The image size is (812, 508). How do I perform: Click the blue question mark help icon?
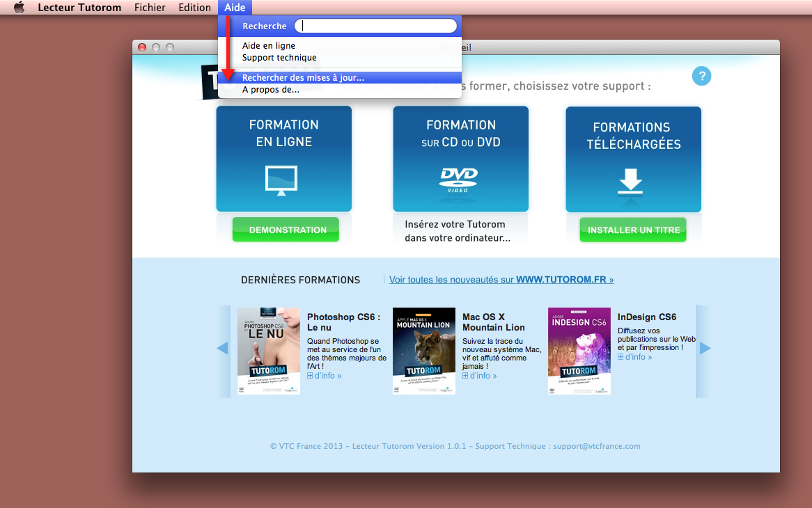tap(701, 76)
